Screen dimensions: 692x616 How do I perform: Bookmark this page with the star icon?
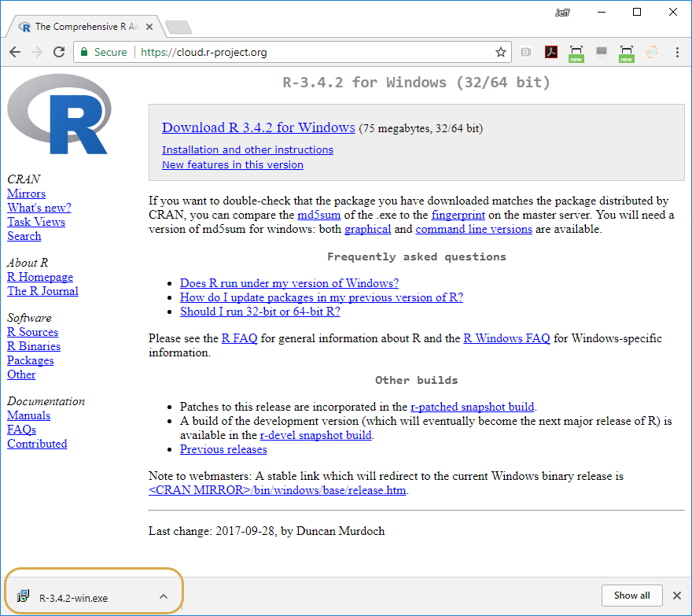tap(500, 52)
